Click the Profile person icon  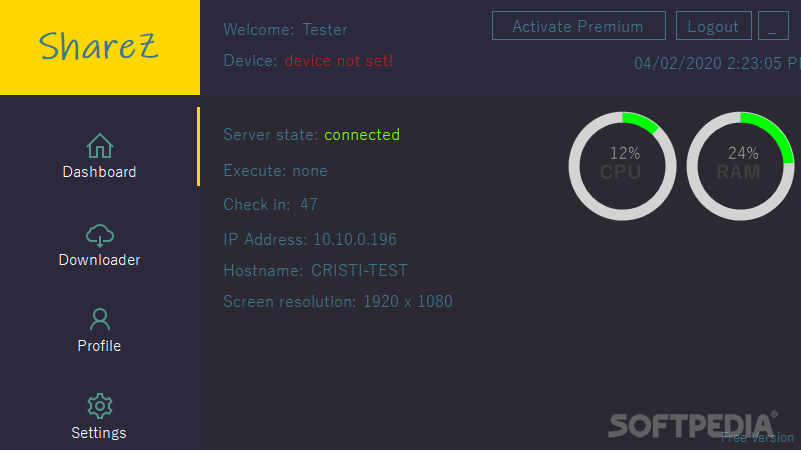point(100,320)
